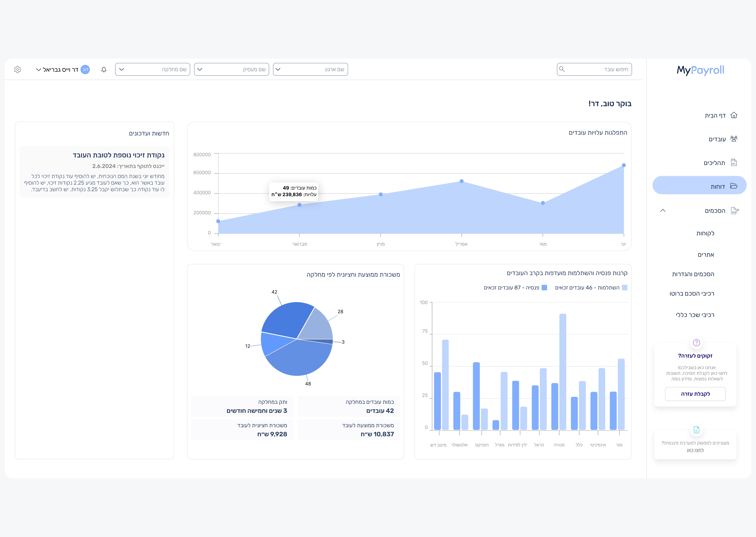Viewport: 756px width, 537px height.
Task: Click the כמות עובדים במחלקה stat card
Action: [349, 406]
